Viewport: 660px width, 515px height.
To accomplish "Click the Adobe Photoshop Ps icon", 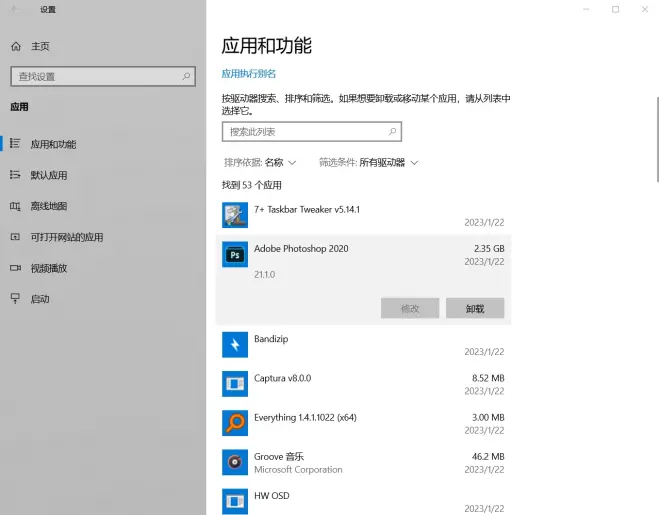I will [x=235, y=255].
